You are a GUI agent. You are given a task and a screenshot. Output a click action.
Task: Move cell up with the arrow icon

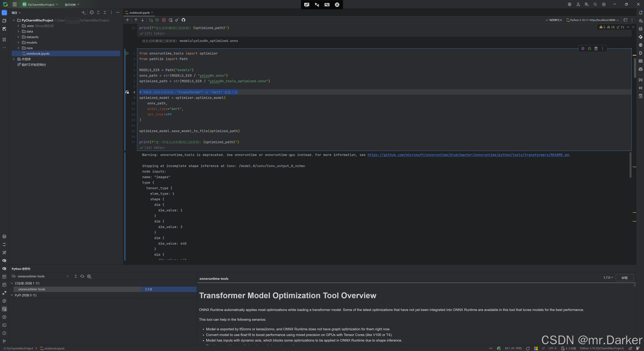(136, 20)
